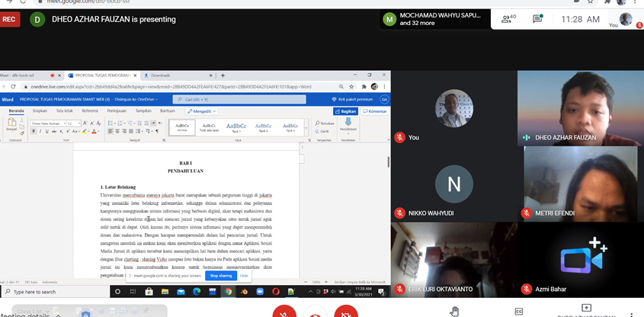Viewport: 644px width, 317px height.
Task: Open the new browser tab plus icon
Action: point(223,75)
